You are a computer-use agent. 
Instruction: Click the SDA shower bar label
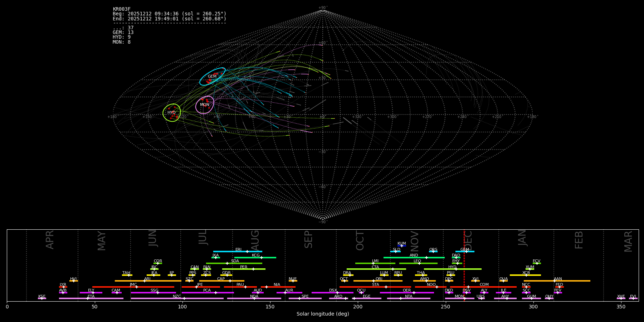[x=235, y=261]
